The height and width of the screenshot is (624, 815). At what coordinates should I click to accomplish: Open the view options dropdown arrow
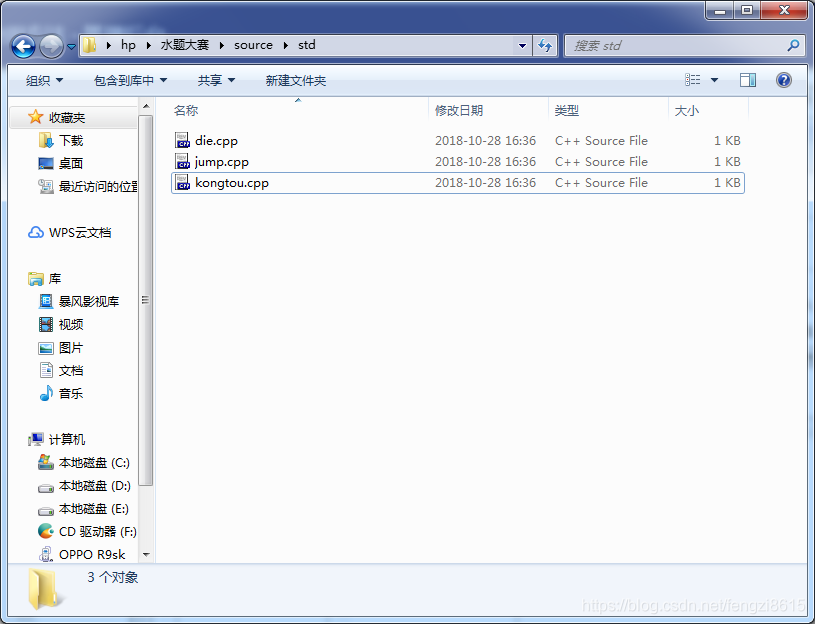pos(714,80)
